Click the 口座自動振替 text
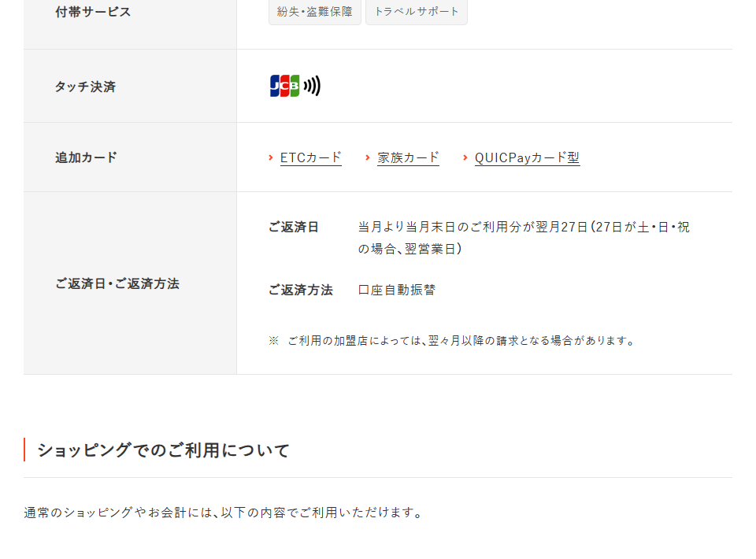 pos(397,290)
